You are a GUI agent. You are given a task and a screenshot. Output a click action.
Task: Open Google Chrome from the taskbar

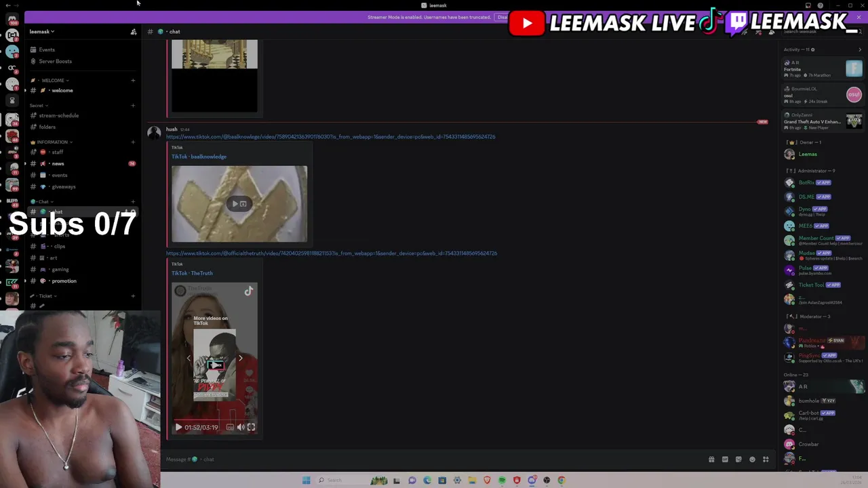coord(561,480)
